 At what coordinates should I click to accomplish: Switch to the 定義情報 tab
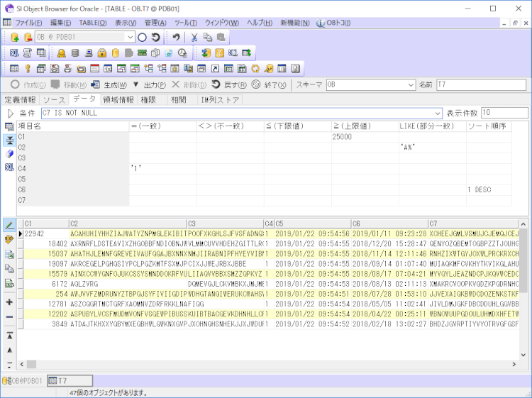point(19,99)
